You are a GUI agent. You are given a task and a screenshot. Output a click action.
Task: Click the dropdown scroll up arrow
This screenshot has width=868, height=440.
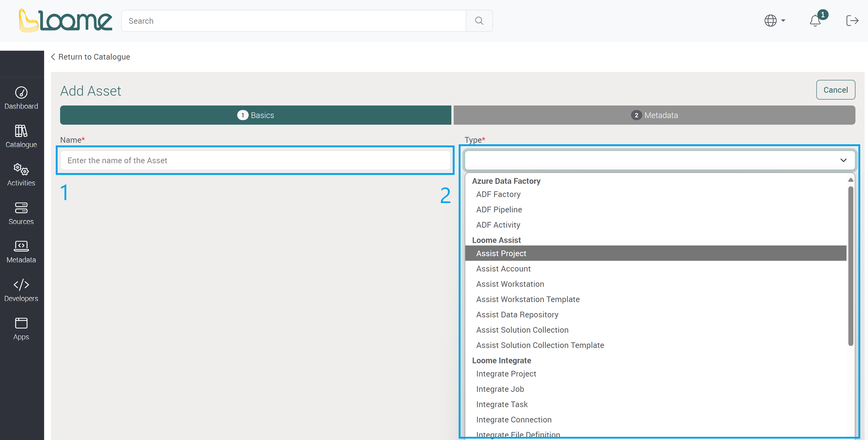click(x=851, y=180)
